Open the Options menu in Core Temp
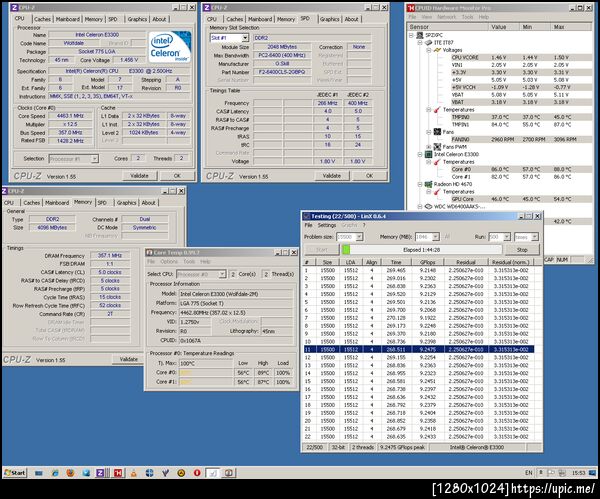600x499 pixels. point(169,262)
